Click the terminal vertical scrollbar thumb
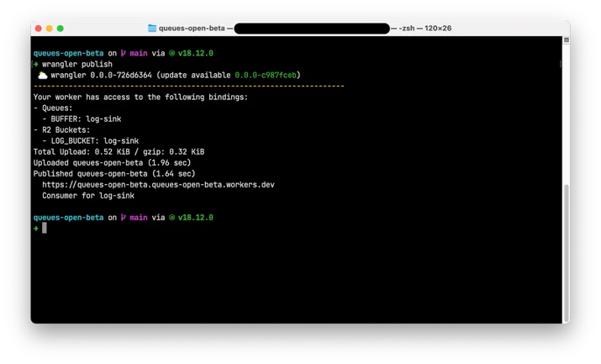The height and width of the screenshot is (364, 601). 567,253
